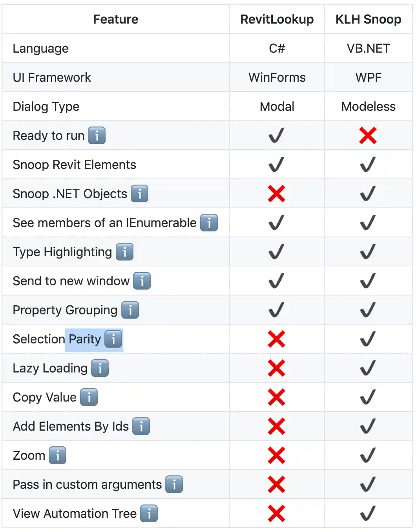Image resolution: width=416 pixels, height=532 pixels.
Task: Click the KLH Snoop column header
Action: coord(368,19)
